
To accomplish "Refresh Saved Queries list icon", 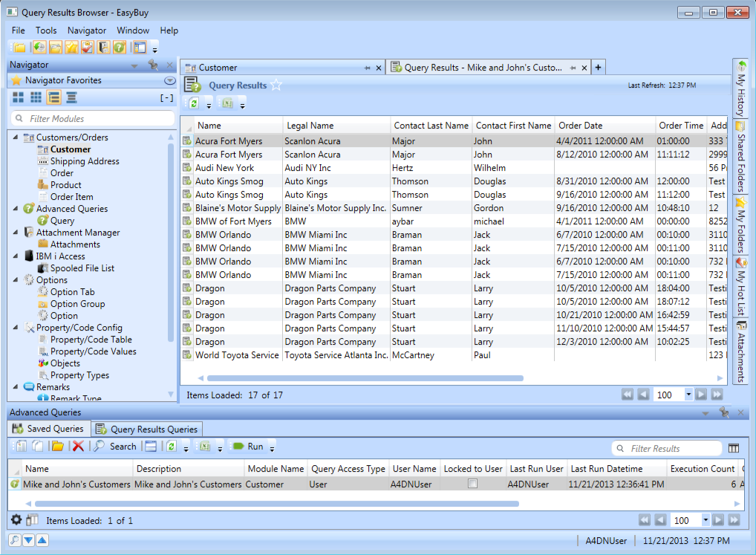I will pyautogui.click(x=172, y=447).
